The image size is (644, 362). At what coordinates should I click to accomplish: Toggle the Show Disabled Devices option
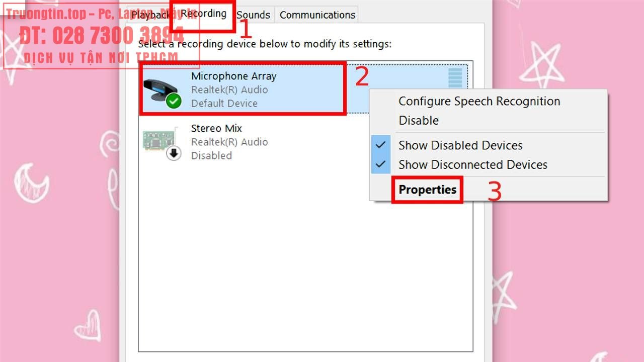tap(460, 145)
